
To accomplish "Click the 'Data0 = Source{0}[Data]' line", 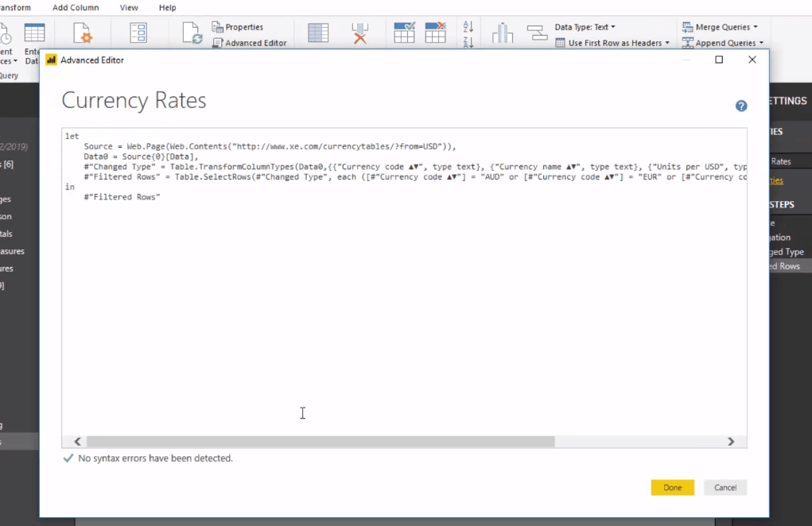I will click(141, 157).
